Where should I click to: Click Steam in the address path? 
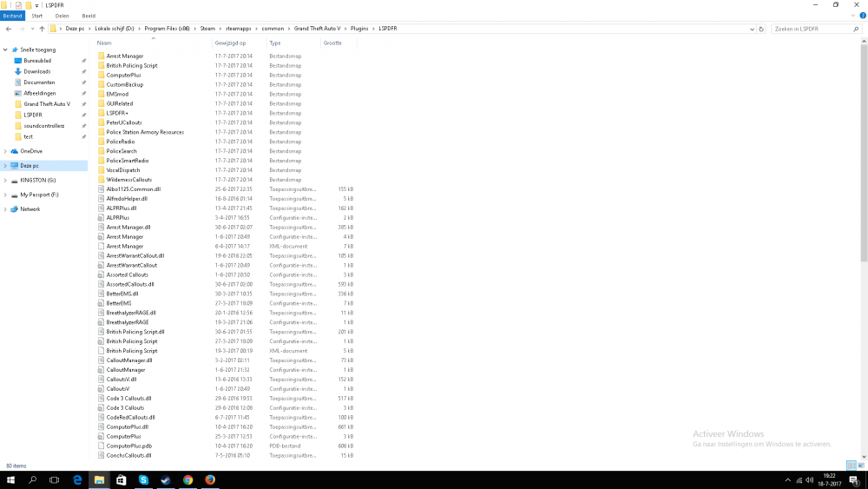tap(207, 29)
